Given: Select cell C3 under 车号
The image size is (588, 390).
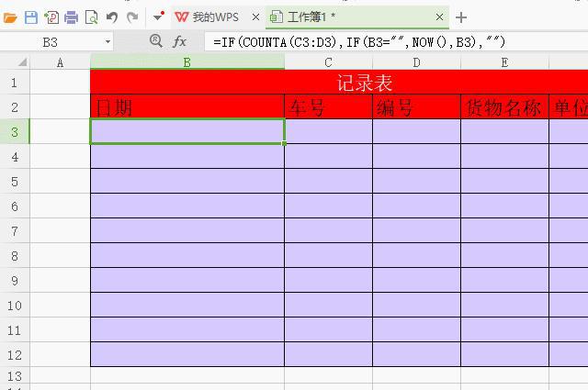Looking at the screenshot, I should 329,132.
